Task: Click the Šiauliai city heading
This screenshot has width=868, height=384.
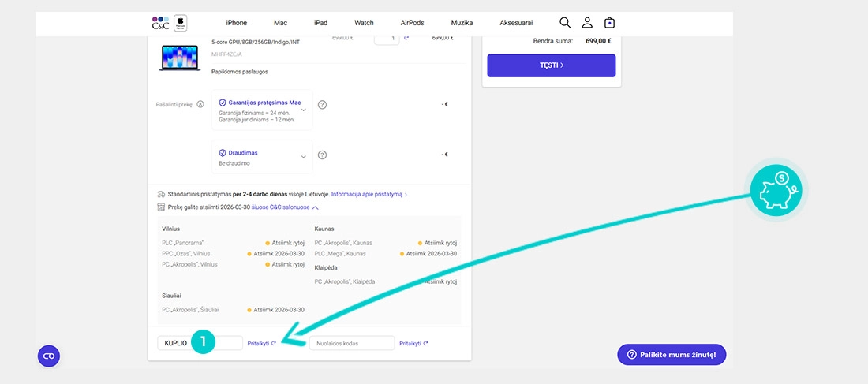Action: (x=171, y=296)
